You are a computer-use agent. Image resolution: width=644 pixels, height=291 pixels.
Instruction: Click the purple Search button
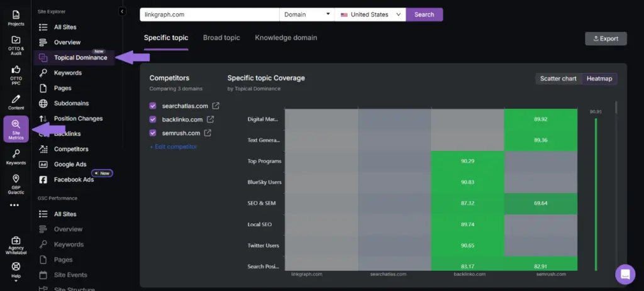click(x=425, y=14)
